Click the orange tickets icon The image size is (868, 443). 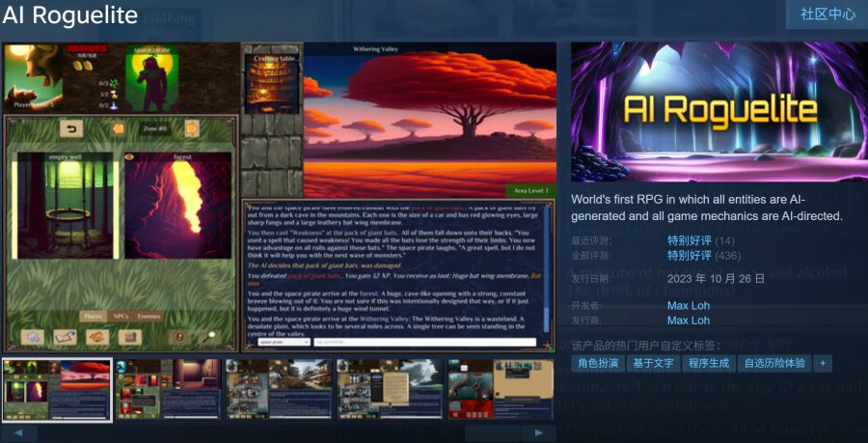coord(97,337)
